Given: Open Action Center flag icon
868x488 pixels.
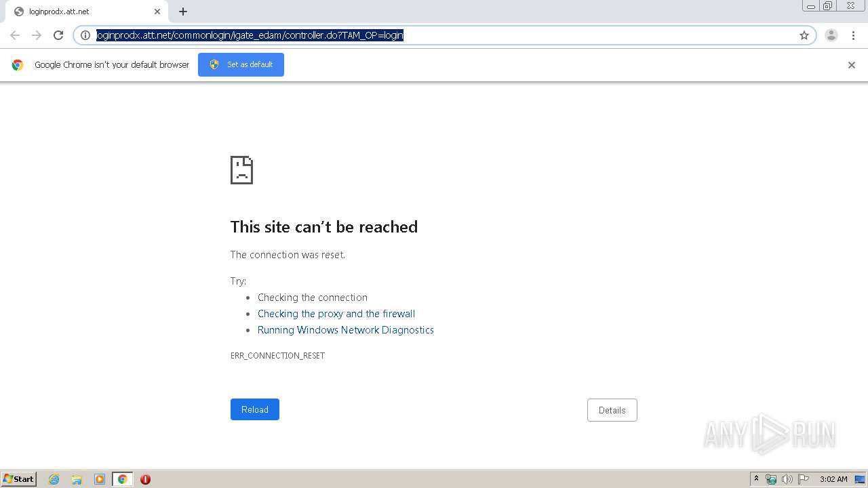Looking at the screenshot, I should pos(804,479).
